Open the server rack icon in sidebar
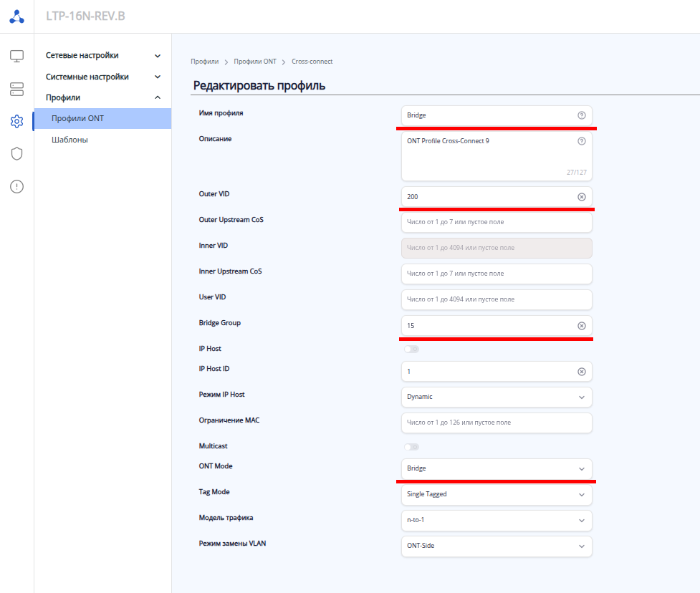The height and width of the screenshot is (593, 700). coord(16,89)
